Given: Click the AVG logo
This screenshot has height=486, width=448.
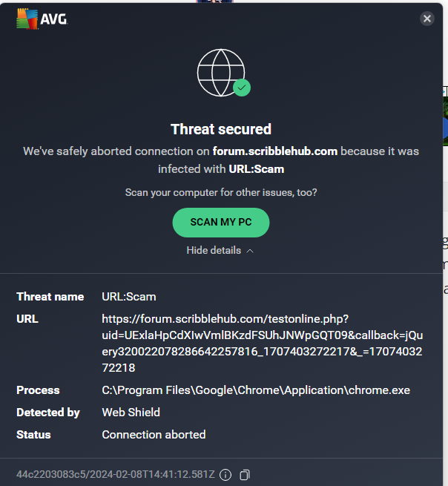Looking at the screenshot, I should 42,20.
